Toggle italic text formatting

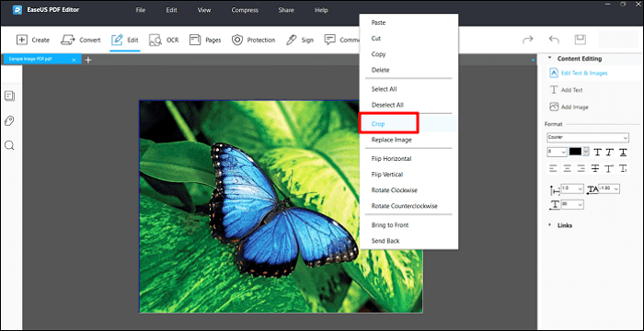coord(610,152)
